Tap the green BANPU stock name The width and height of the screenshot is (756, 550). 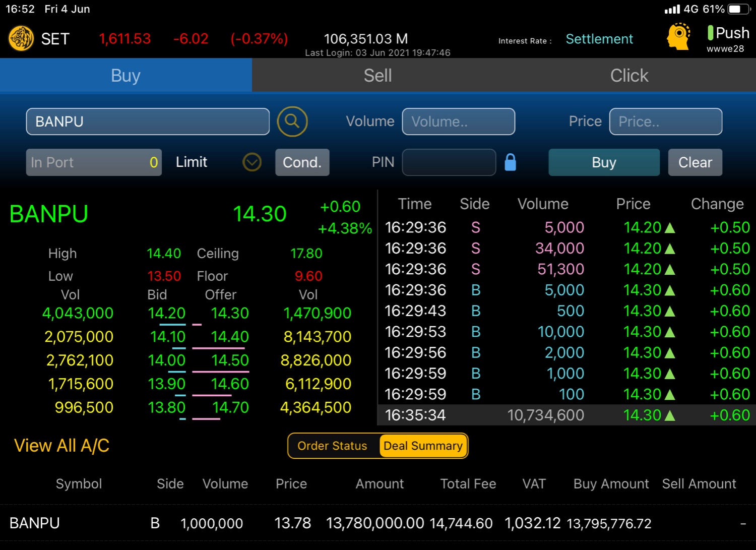point(49,214)
